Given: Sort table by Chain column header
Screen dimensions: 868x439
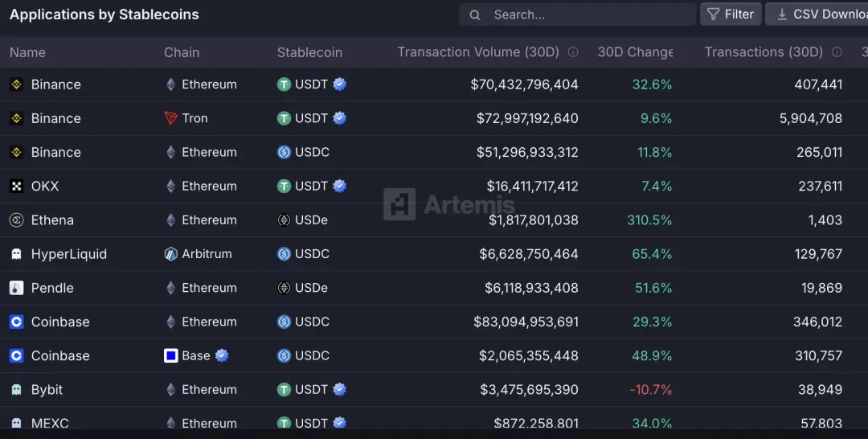Looking at the screenshot, I should click(x=182, y=52).
